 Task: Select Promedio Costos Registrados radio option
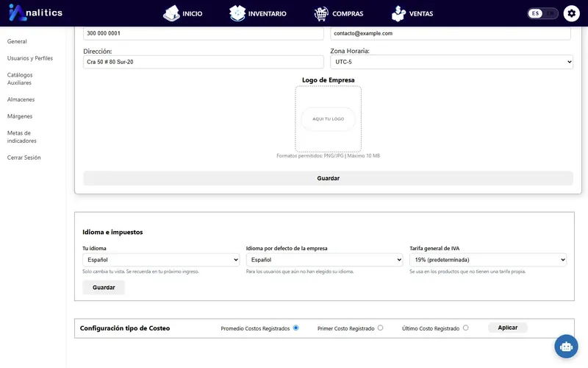point(296,328)
